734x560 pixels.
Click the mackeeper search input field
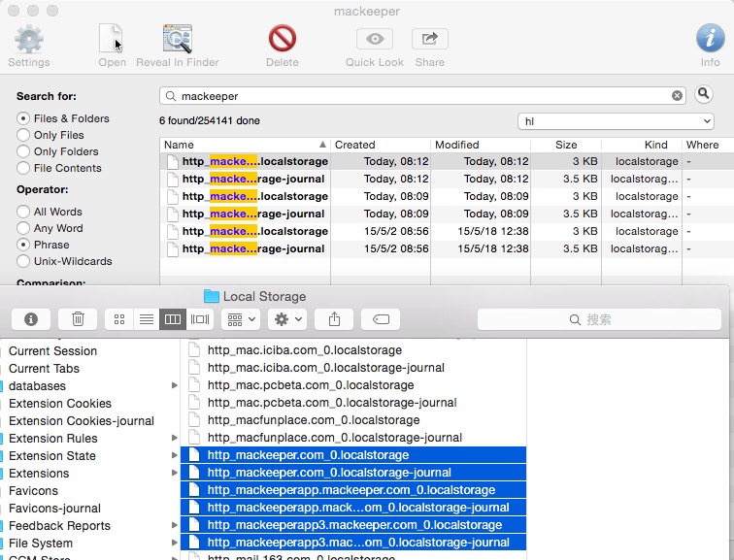(421, 96)
